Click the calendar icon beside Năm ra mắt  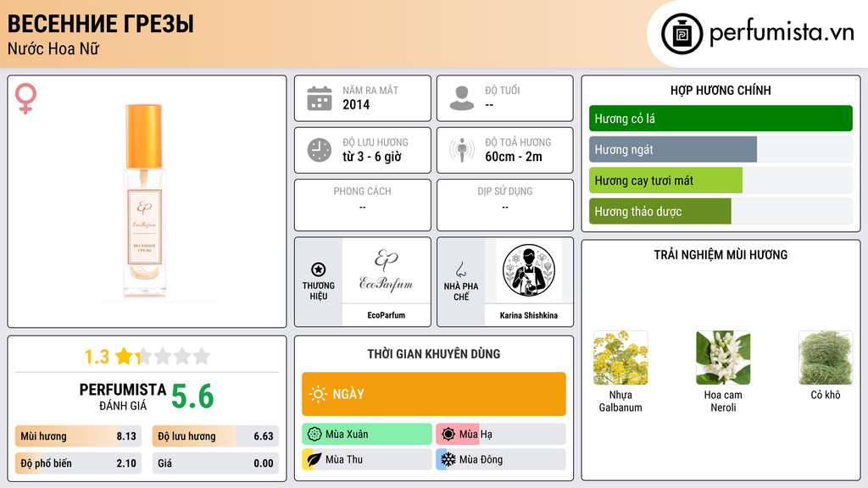[x=320, y=98]
